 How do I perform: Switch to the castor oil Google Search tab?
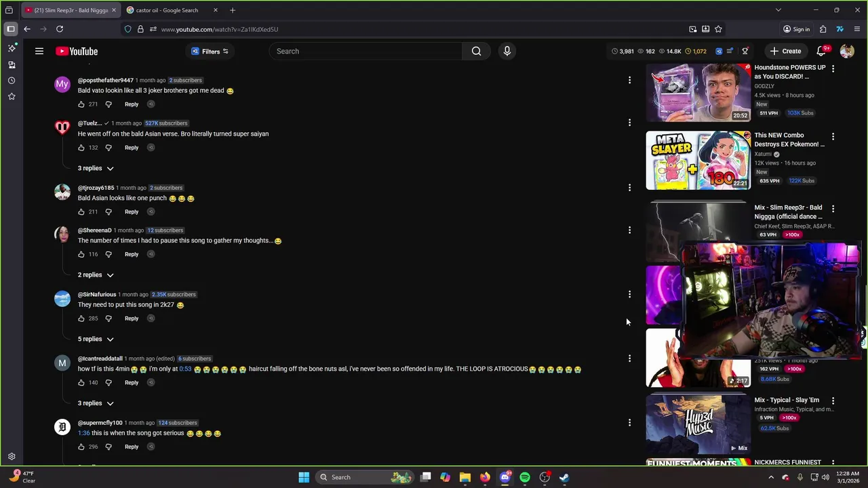tap(167, 10)
